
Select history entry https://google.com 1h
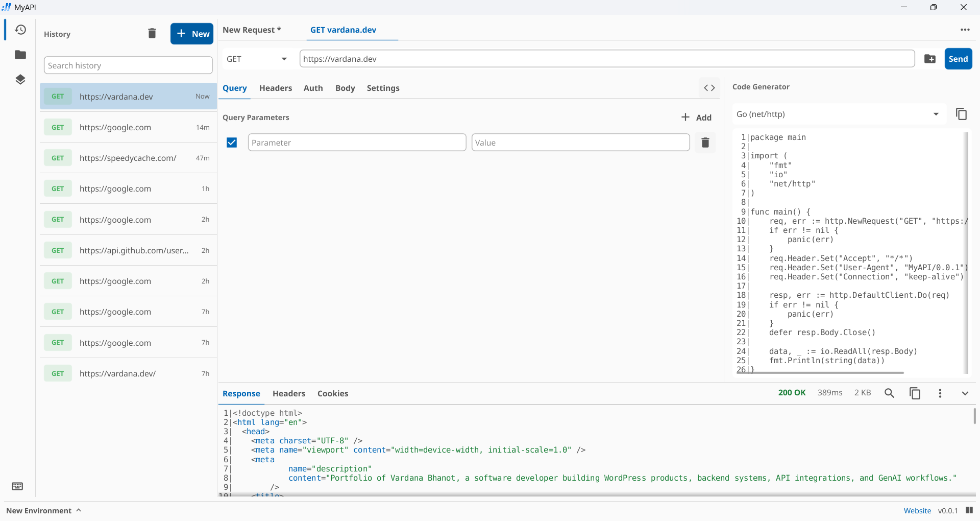tap(128, 188)
